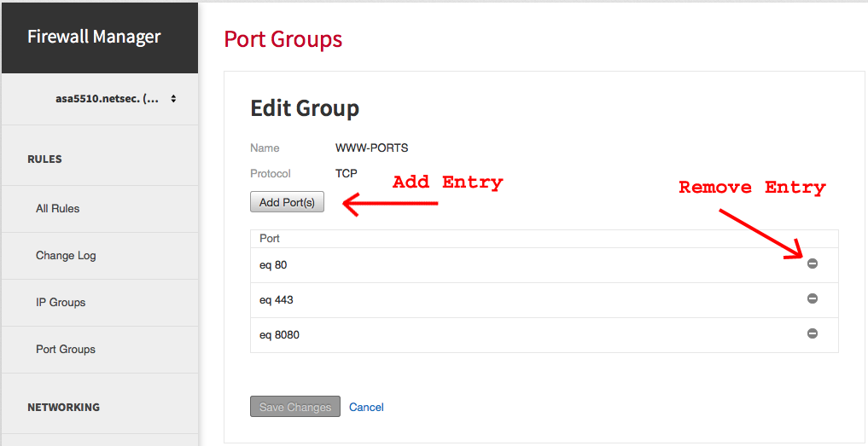The width and height of the screenshot is (868, 446).
Task: Open the Change Log page
Action: 66,256
